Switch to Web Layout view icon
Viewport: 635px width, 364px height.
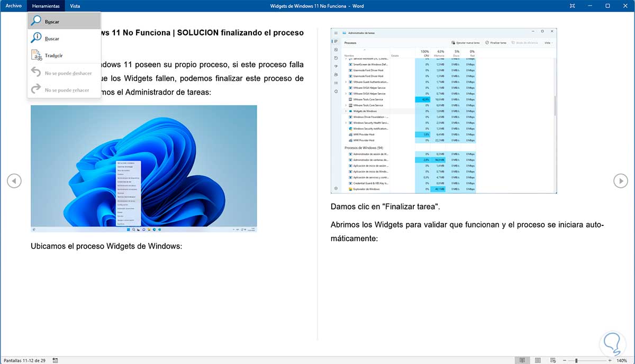pos(554,360)
